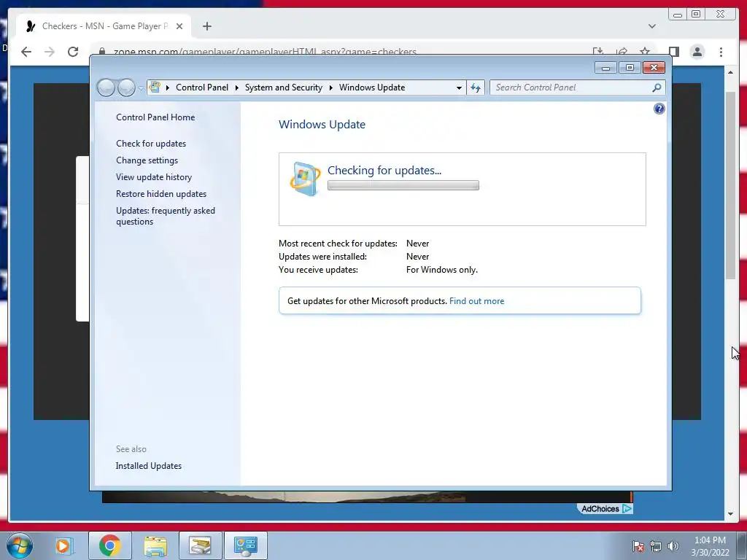Click the Find out more link

pos(476,301)
